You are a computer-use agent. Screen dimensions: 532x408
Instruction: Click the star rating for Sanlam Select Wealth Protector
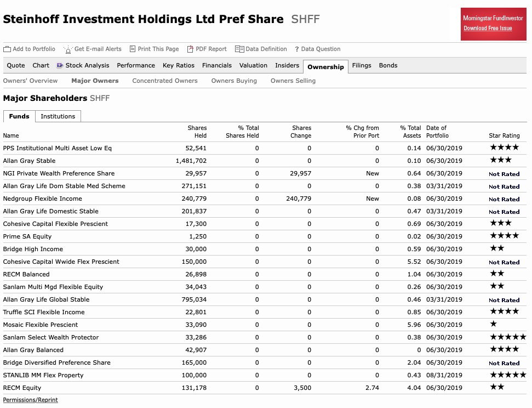tap(507, 336)
